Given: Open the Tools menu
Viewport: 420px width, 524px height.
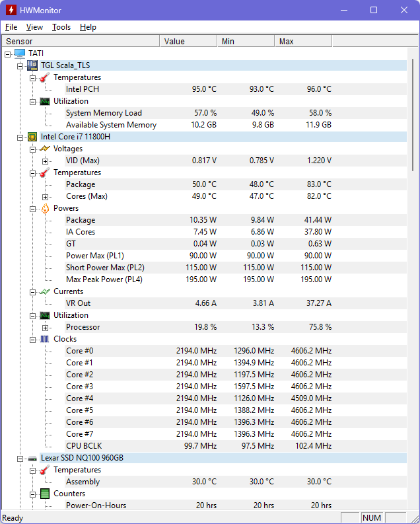Looking at the screenshot, I should coord(61,27).
